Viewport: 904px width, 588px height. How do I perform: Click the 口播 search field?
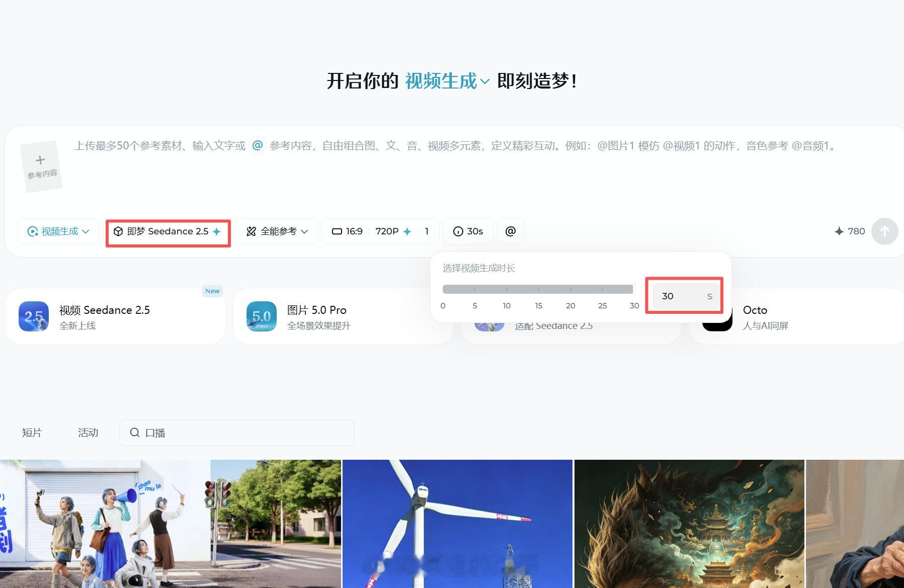(x=237, y=433)
